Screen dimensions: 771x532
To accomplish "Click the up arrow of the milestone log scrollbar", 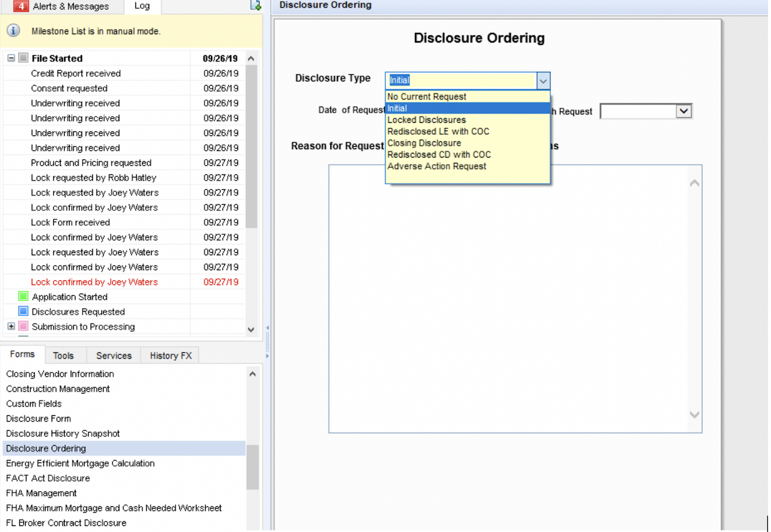I will [251, 58].
